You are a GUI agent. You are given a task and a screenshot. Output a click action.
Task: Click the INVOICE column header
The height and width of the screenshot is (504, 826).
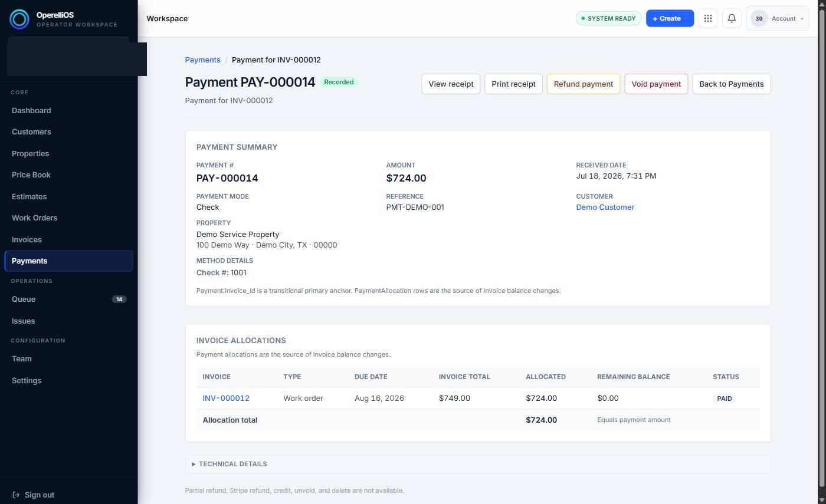click(x=217, y=377)
